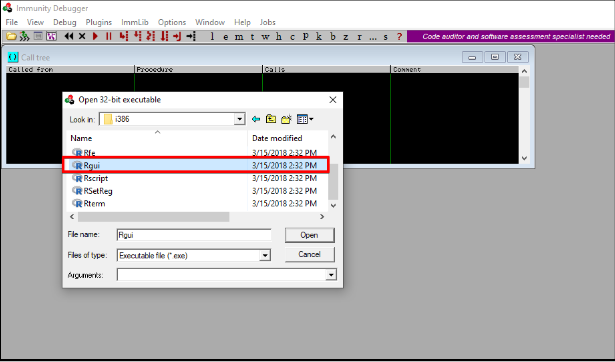The image size is (615, 362).
Task: Click the Call tree window scroll down arrow
Action: [524, 158]
